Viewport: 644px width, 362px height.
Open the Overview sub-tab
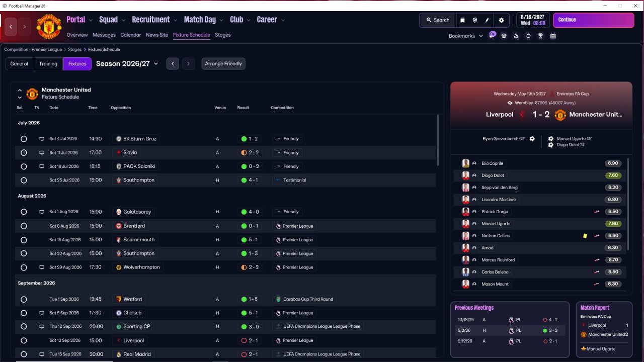(x=77, y=35)
